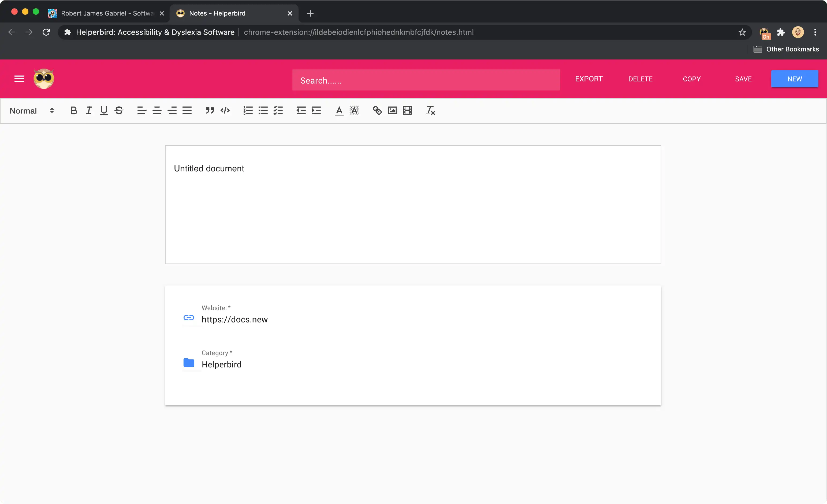Justify the text
The width and height of the screenshot is (827, 504).
tap(187, 110)
